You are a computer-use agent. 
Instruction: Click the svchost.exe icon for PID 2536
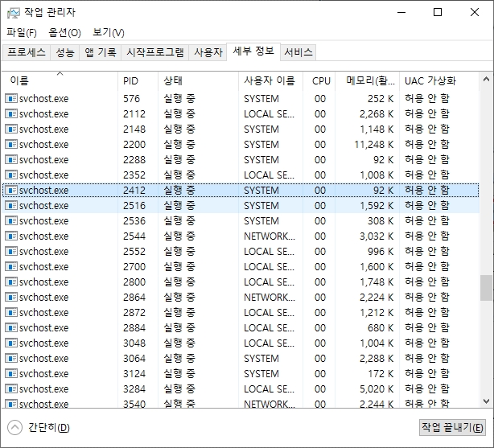pyautogui.click(x=11, y=221)
